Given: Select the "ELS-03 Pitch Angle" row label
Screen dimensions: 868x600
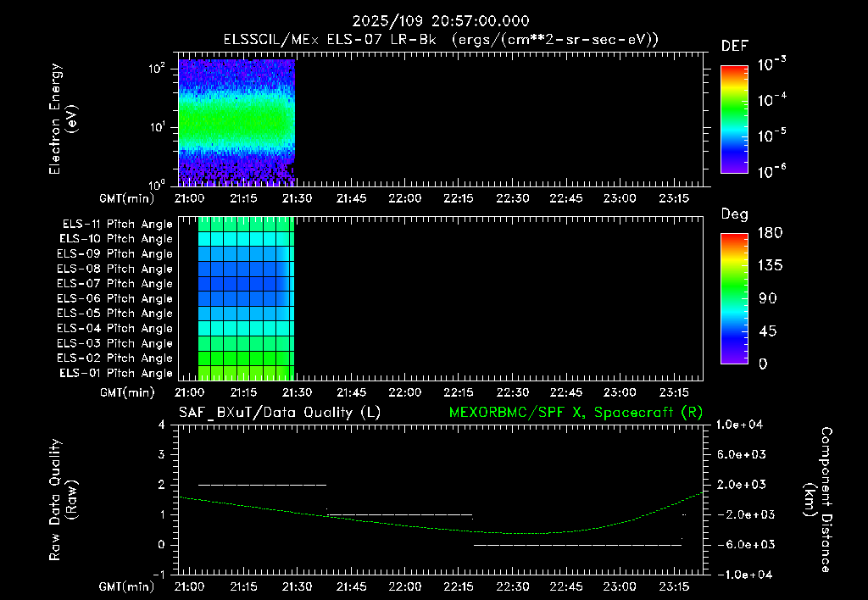Looking at the screenshot, I should tap(114, 343).
